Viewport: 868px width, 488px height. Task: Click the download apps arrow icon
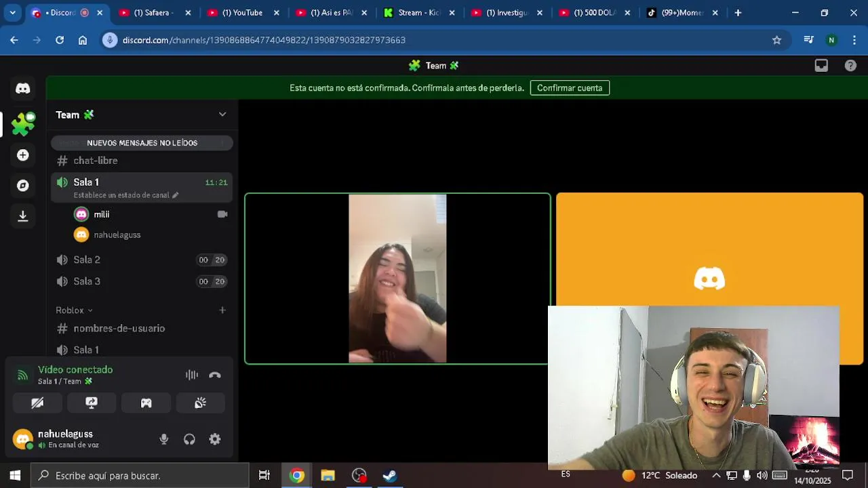pos(23,216)
